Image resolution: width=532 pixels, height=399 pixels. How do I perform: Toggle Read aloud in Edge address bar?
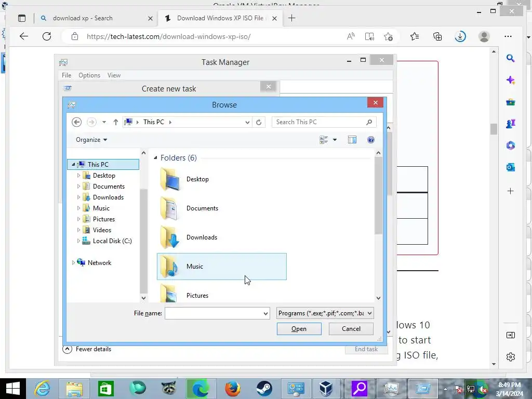(351, 36)
